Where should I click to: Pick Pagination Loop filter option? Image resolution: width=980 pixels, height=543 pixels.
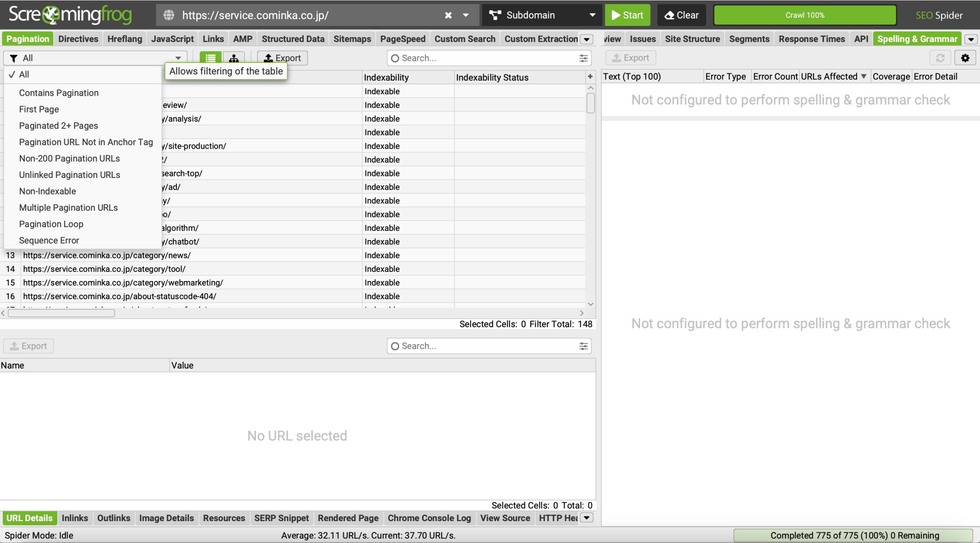tap(51, 224)
